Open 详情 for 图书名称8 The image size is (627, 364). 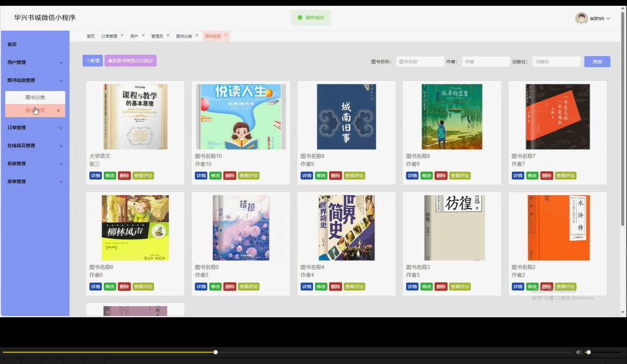point(412,176)
